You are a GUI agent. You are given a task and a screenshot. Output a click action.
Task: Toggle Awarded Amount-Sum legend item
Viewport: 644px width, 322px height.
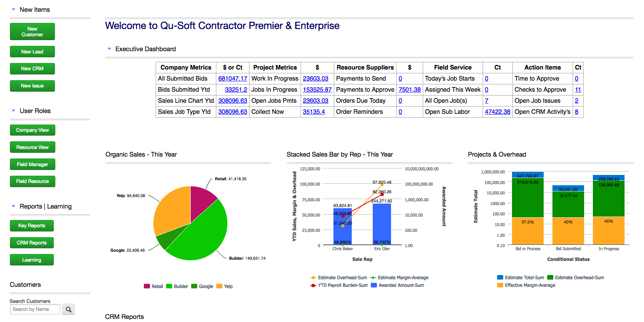click(398, 285)
